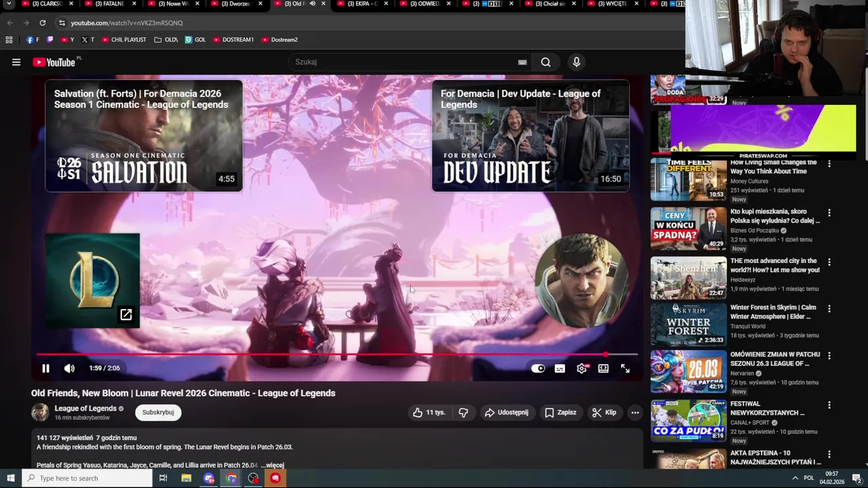The width and height of the screenshot is (868, 488).
Task: Open the 'X T' bookmark
Action: click(87, 39)
